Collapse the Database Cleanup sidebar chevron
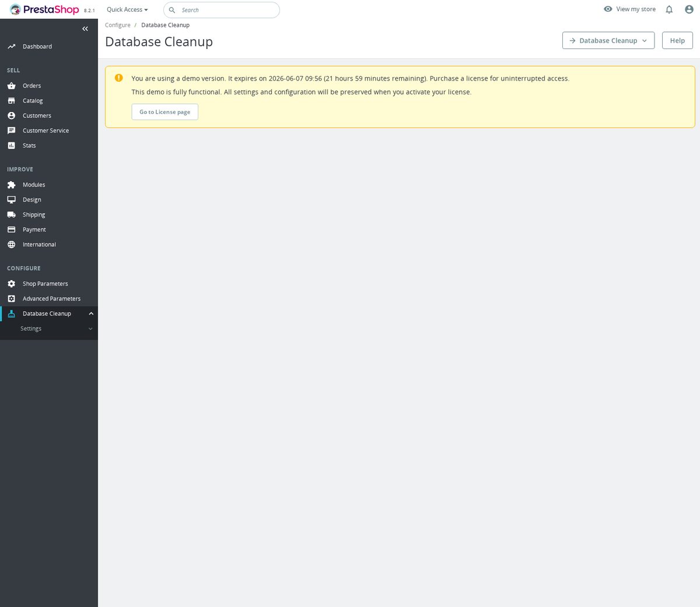The image size is (700, 607). [91, 314]
